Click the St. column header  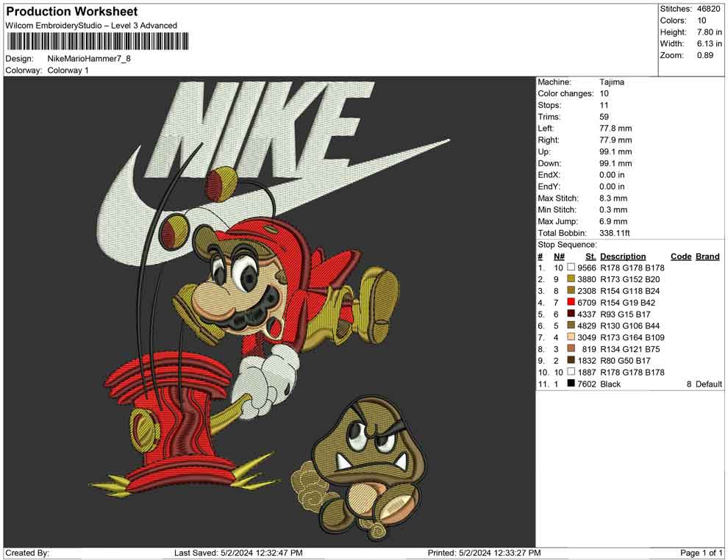point(590,256)
